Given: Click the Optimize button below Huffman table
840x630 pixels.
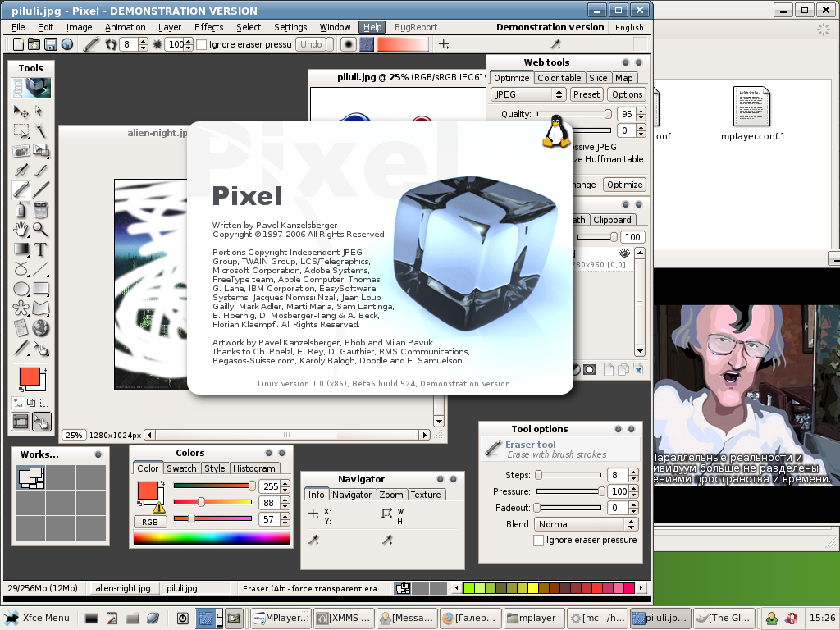Looking at the screenshot, I should coord(624,185).
